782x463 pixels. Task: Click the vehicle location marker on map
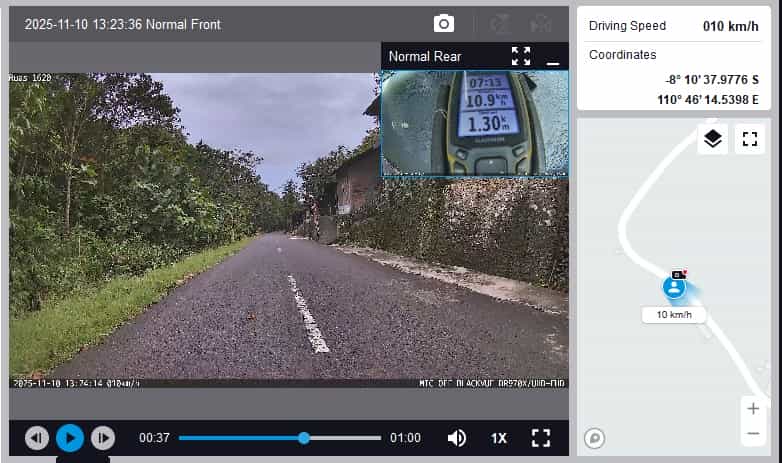(675, 287)
